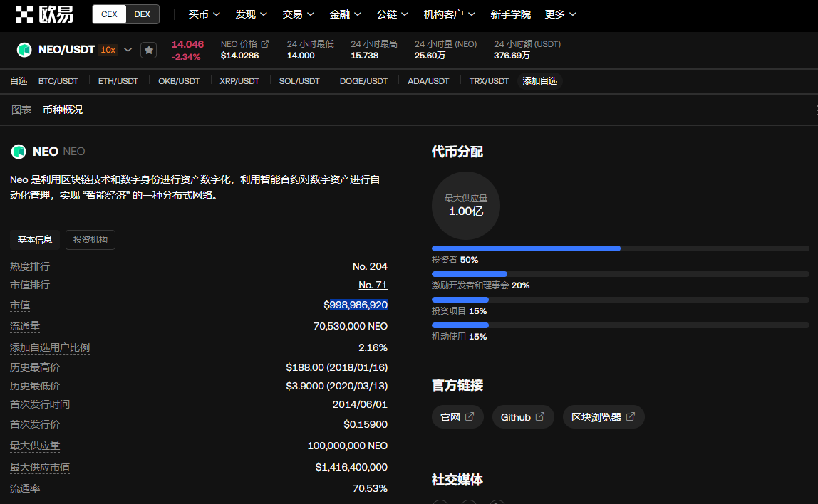
Task: Click the 24 小时最低 value 14.000
Action: [x=301, y=56]
